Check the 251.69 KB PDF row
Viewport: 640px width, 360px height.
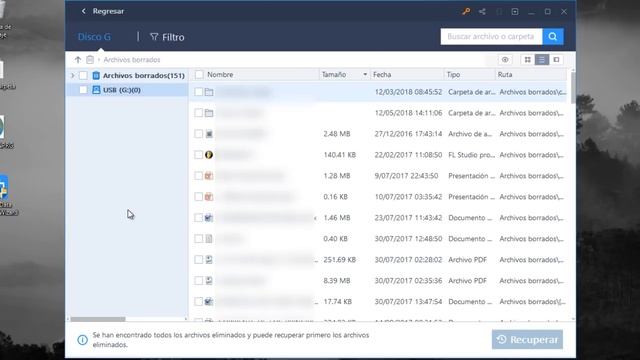(198, 260)
